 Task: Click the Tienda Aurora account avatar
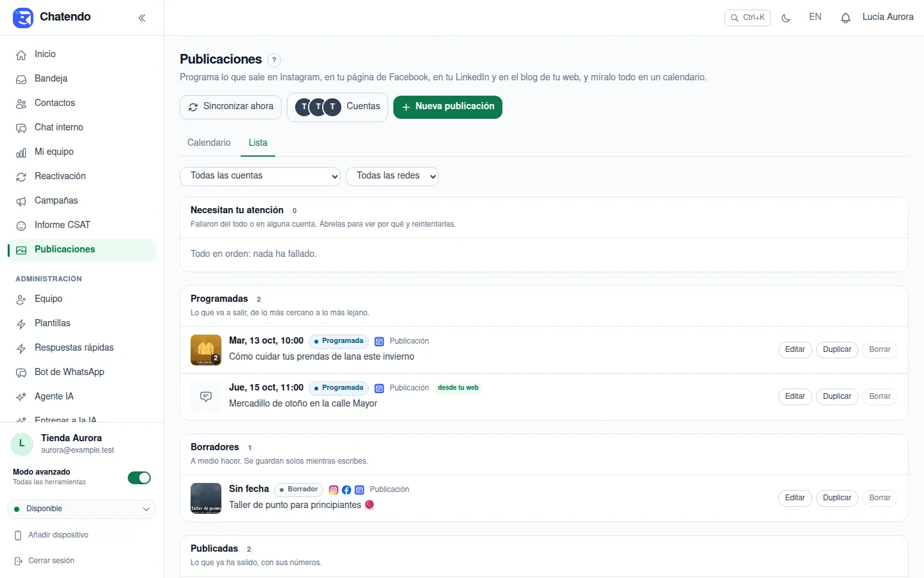[22, 444]
